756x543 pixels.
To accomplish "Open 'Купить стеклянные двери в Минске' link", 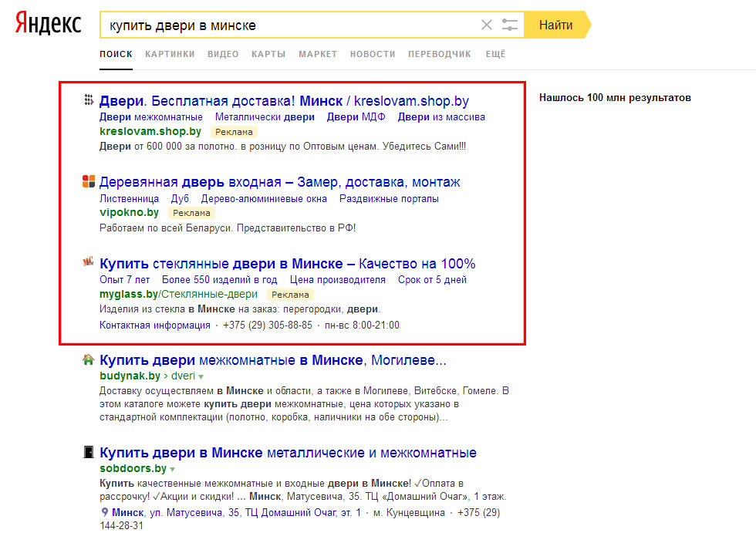I will click(x=287, y=263).
